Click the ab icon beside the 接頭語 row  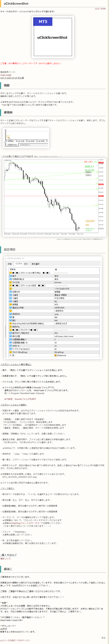[x=11, y=304]
